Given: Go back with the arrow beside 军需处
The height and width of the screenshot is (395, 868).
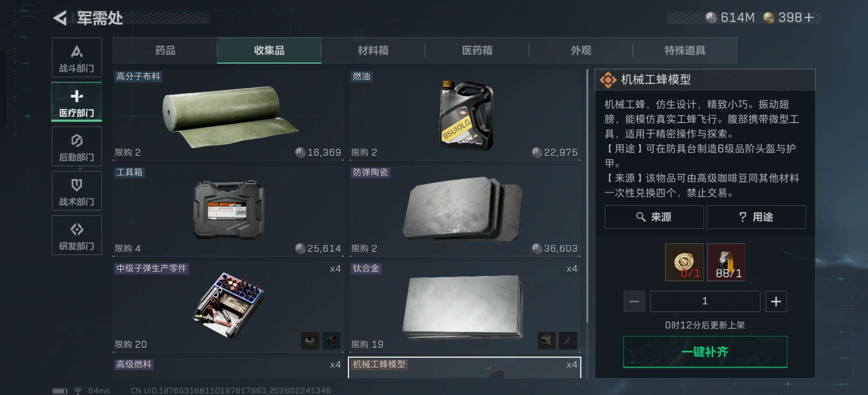Looking at the screenshot, I should coord(61,18).
